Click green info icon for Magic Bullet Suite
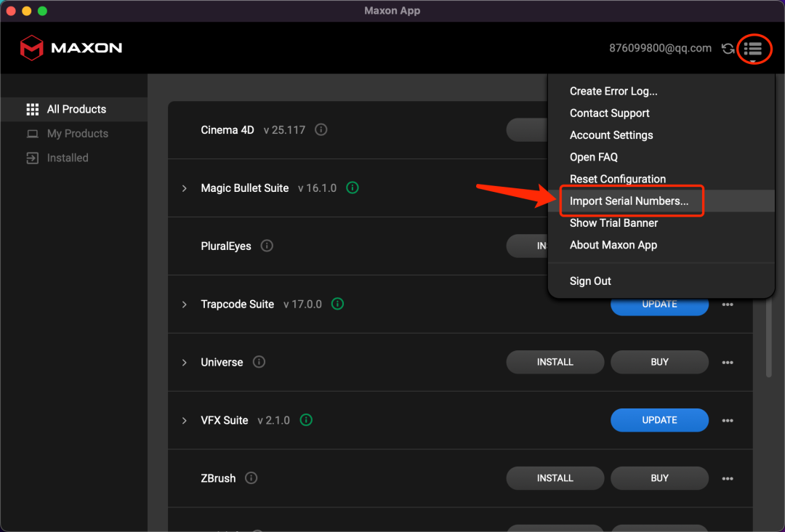Viewport: 785px width, 532px height. point(353,188)
